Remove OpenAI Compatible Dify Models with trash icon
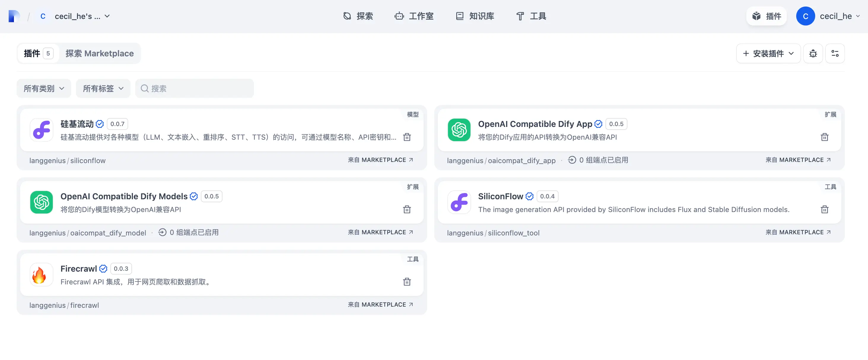 (x=407, y=209)
